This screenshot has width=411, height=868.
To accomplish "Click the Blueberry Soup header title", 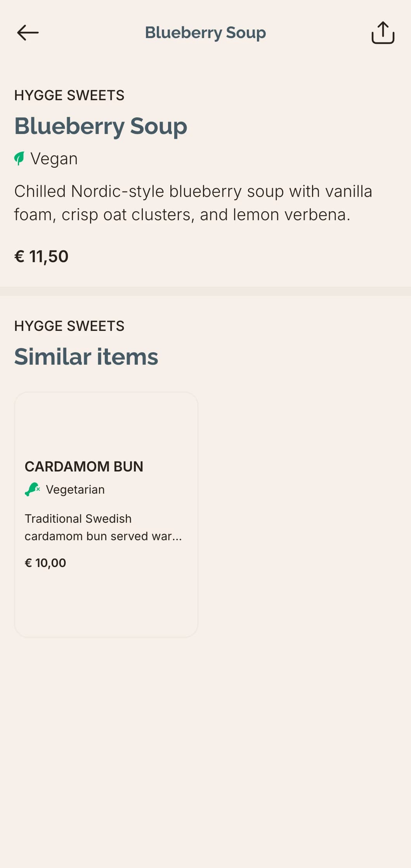I will [x=205, y=33].
